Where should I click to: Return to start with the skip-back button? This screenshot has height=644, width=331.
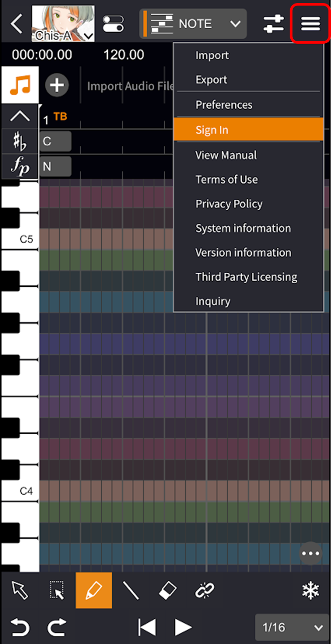pos(147,627)
